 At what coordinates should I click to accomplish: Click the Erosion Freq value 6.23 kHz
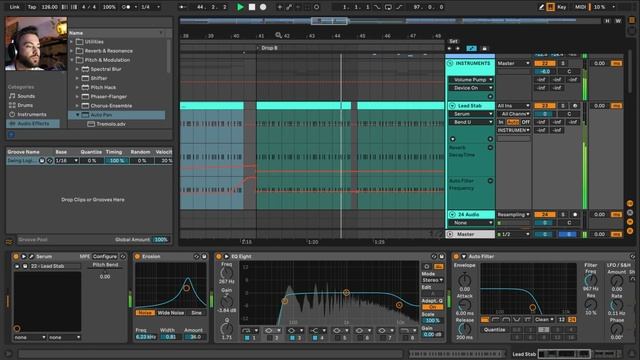146,337
